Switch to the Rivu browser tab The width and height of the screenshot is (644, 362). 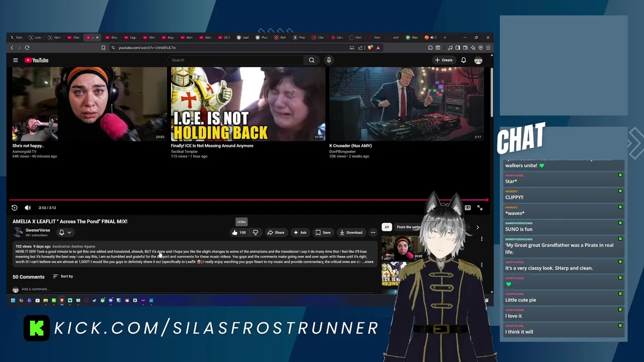[111, 37]
